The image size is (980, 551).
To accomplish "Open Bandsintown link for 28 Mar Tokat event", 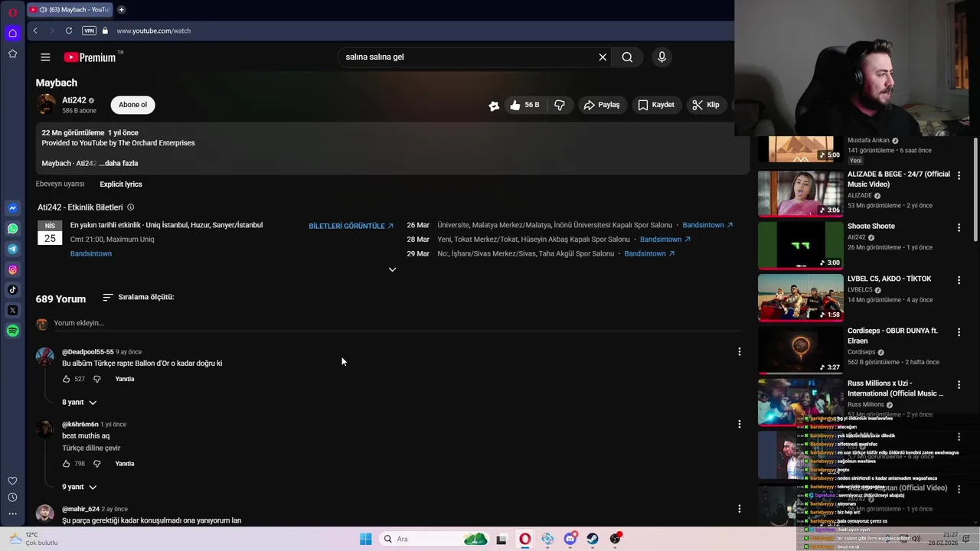I will tap(665, 240).
